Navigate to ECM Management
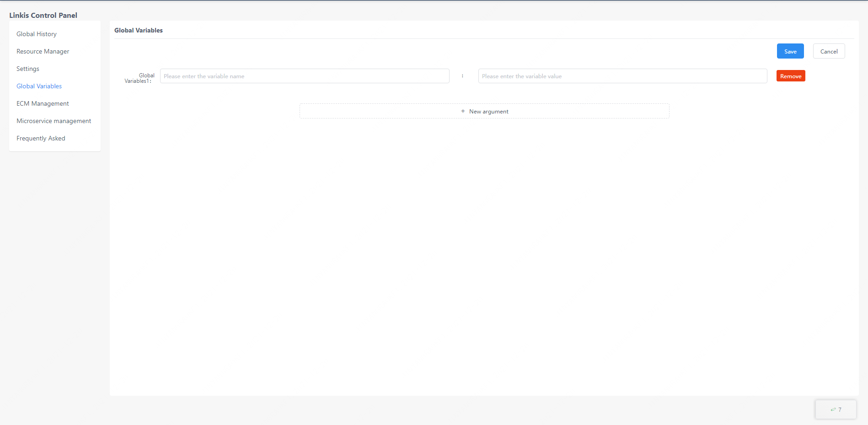The height and width of the screenshot is (425, 868). pos(43,103)
